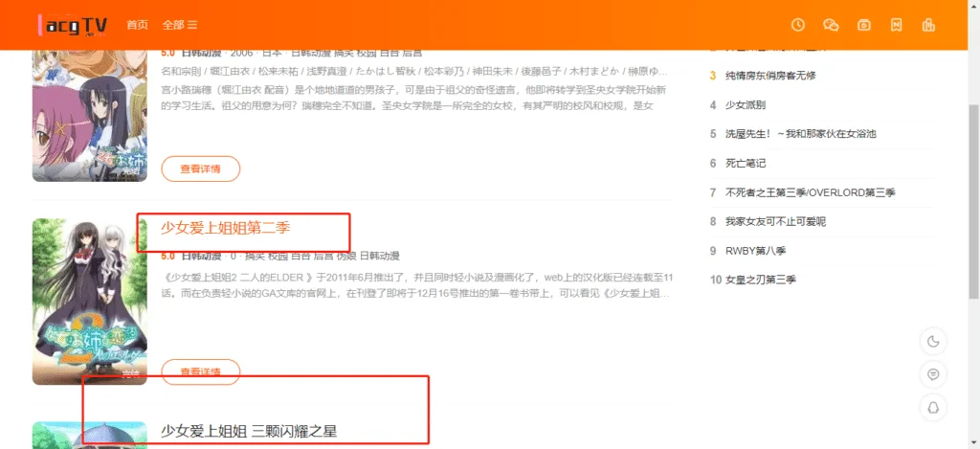Click the 伪娘 tag under 少女爱上姐姐第二季

point(345,256)
